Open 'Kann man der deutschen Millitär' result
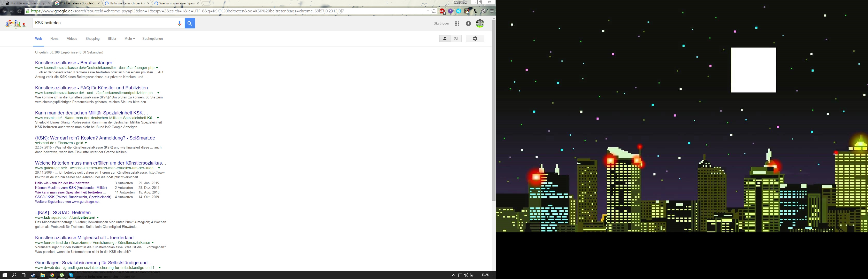 coord(91,113)
